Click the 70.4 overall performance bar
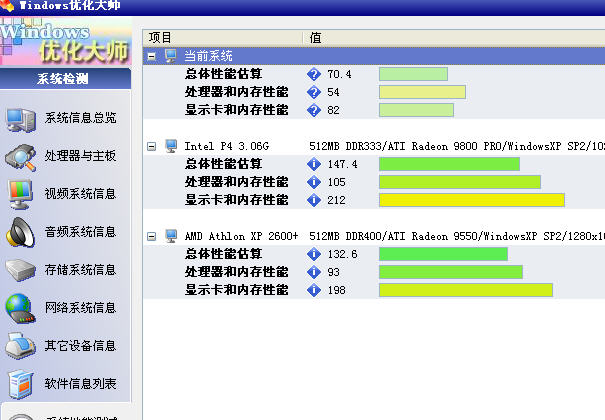The image size is (605, 420). click(413, 74)
